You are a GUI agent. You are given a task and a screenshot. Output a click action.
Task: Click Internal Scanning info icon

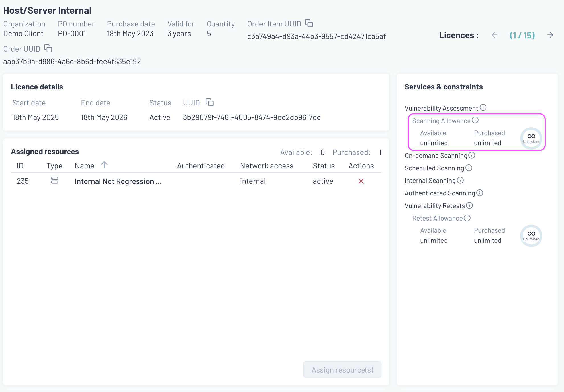pos(460,180)
